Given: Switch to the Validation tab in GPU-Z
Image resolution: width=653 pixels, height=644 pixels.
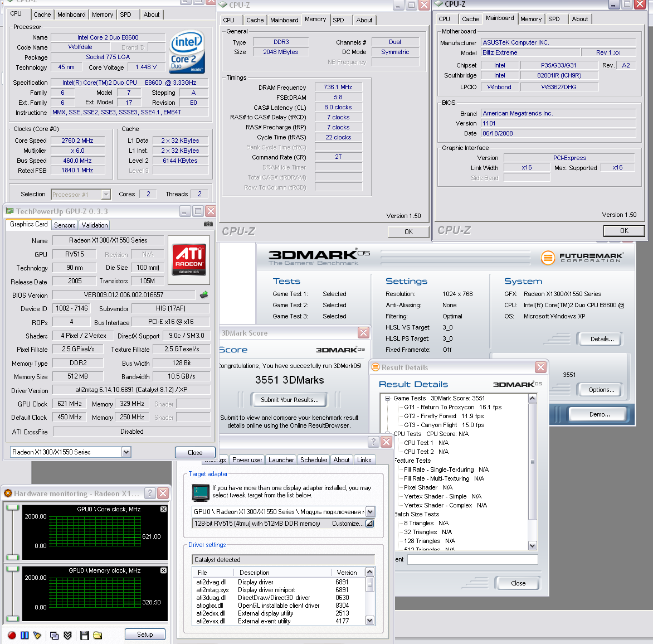Looking at the screenshot, I should (x=95, y=225).
